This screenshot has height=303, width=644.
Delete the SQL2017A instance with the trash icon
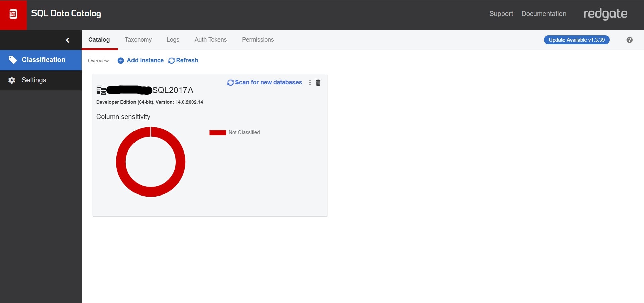pos(318,83)
